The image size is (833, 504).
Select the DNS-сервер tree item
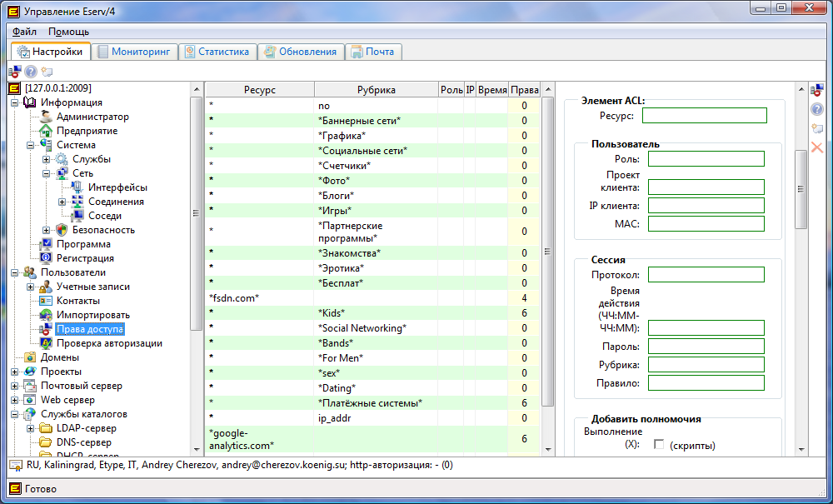tap(84, 442)
